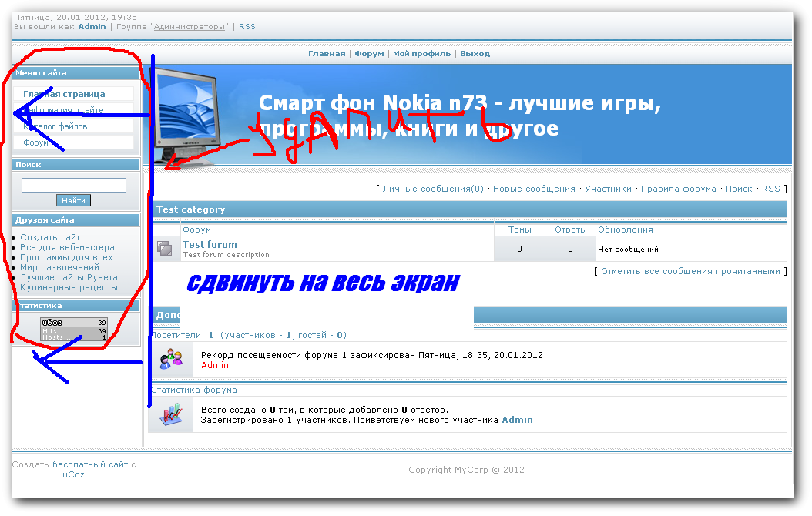Image resolution: width=812 pixels, height=516 pixels.
Task: Select Мой профиль in top navigation
Action: tap(422, 54)
